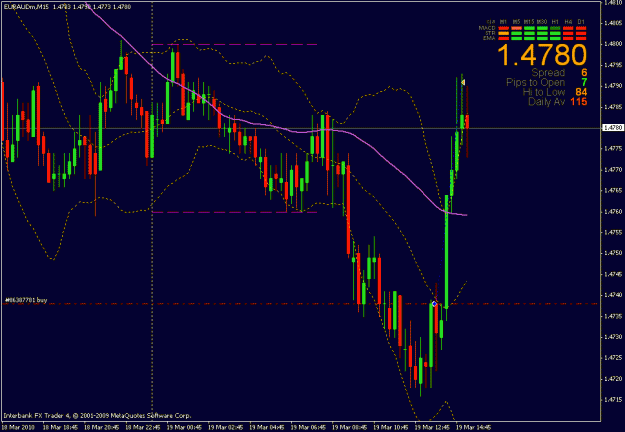Click the 1.4715 price scale label
The image size is (625, 432).
point(613,399)
